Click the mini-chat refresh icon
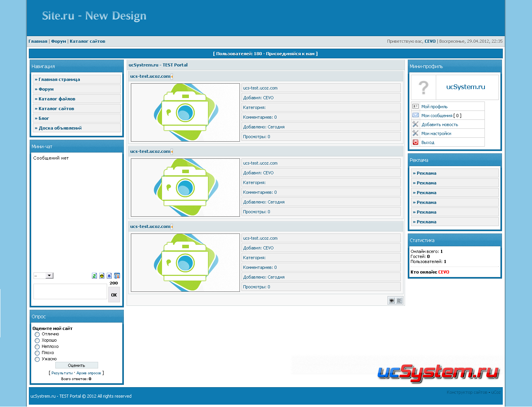This screenshot has height=407, width=532. 94,276
